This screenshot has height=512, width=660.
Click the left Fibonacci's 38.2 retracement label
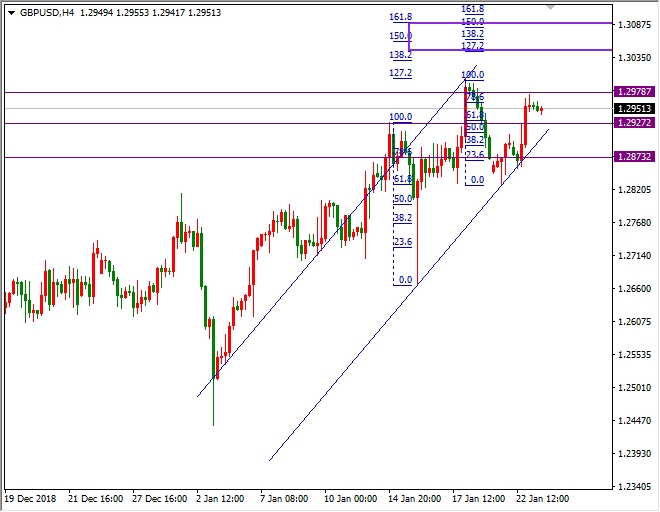coord(402,217)
